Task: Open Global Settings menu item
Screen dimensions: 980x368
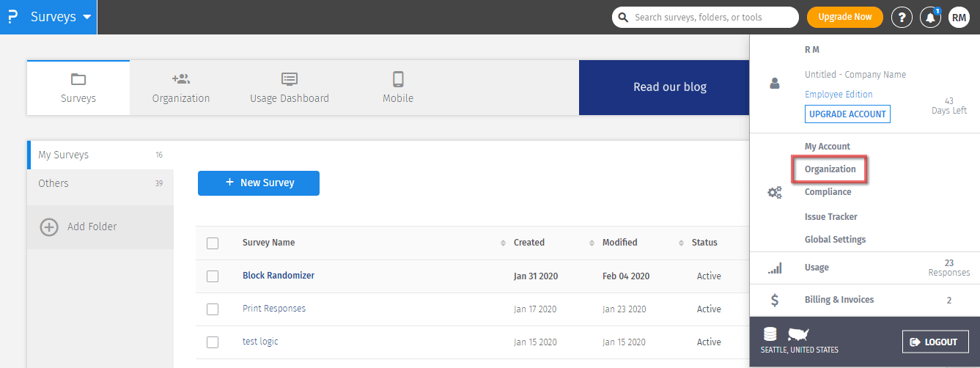Action: click(x=835, y=240)
